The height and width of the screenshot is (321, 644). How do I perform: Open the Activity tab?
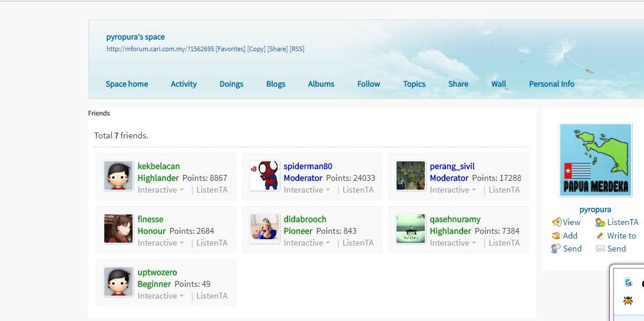tap(184, 84)
